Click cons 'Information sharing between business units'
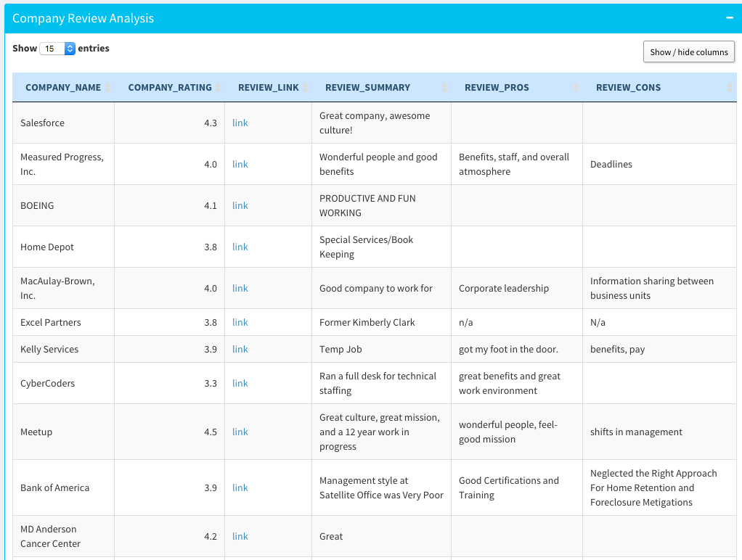The image size is (742, 560). (x=652, y=288)
